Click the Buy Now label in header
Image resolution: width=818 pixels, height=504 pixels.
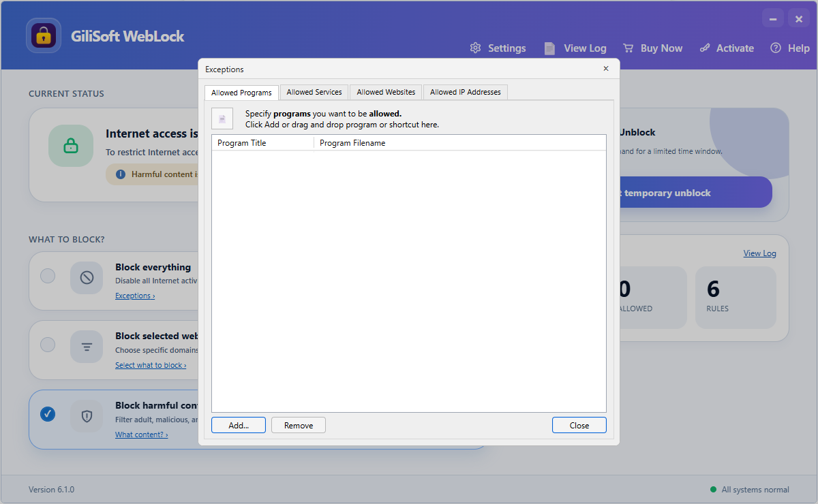[x=661, y=48]
